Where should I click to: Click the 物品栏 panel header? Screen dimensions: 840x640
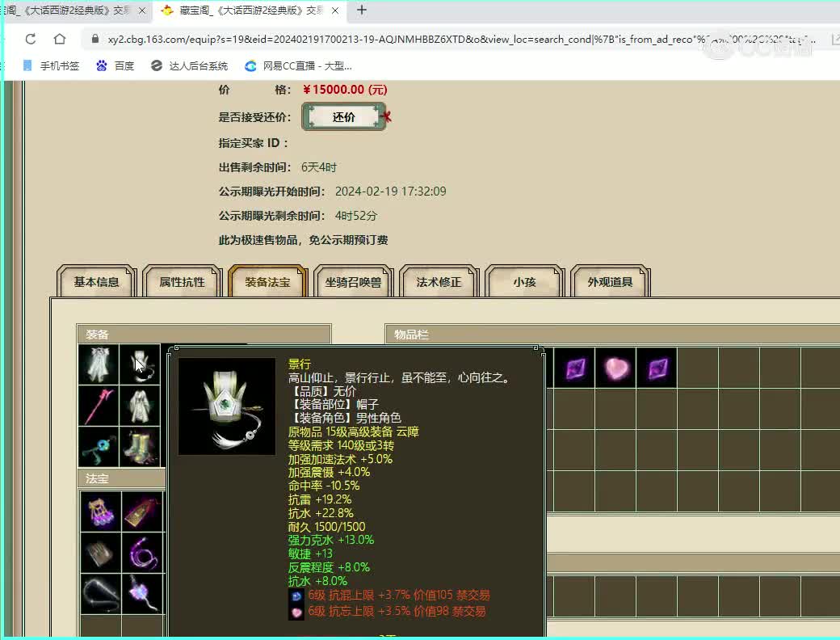tap(612, 335)
